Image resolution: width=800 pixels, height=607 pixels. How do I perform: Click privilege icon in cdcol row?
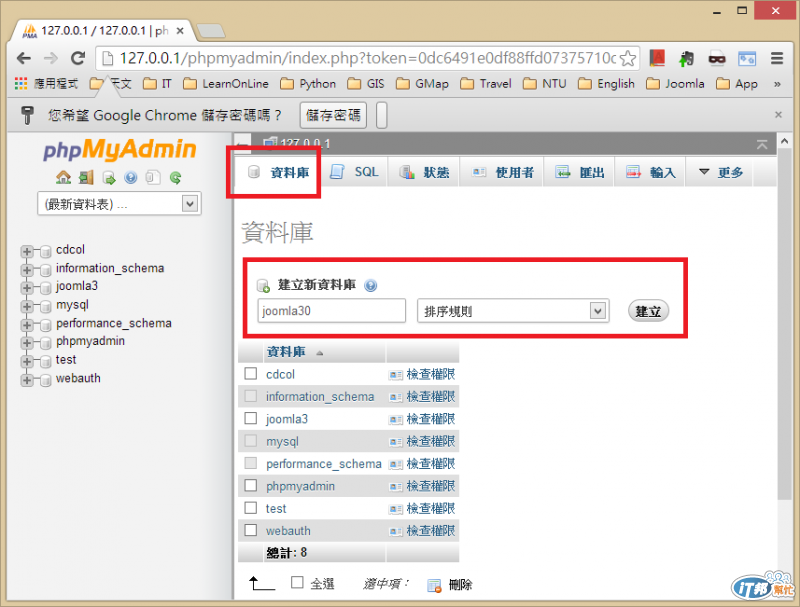pyautogui.click(x=395, y=375)
